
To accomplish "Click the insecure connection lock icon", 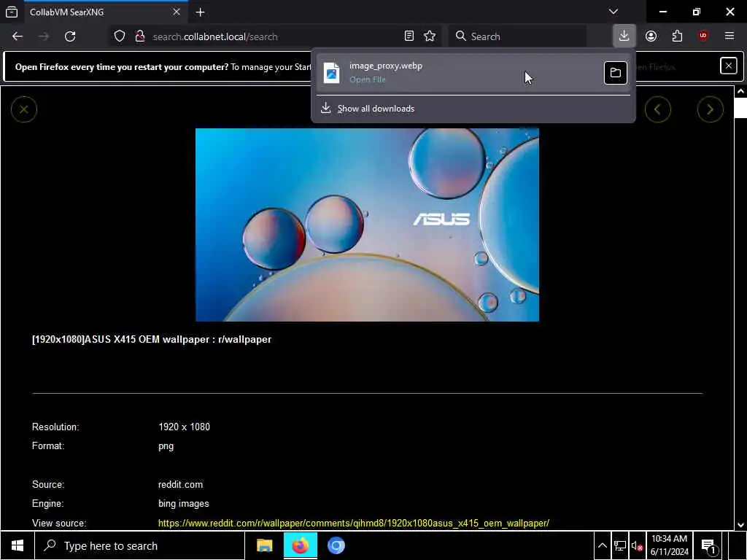I will (x=139, y=36).
